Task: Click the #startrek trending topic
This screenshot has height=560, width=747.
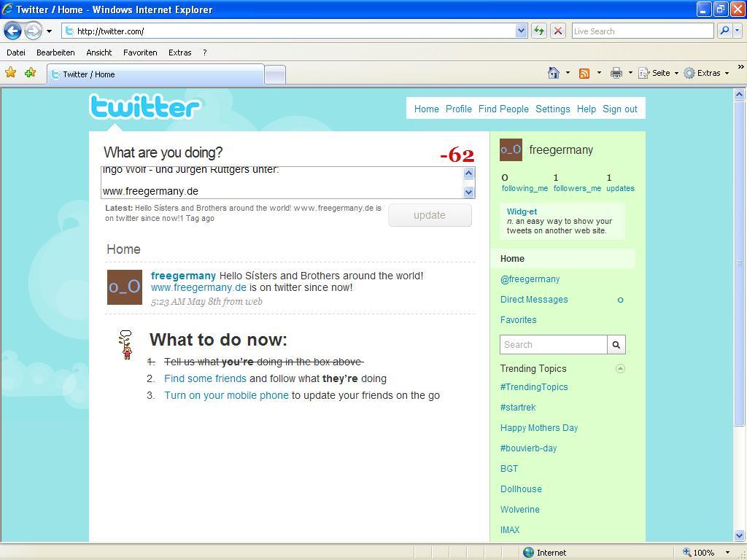Action: pyautogui.click(x=518, y=408)
